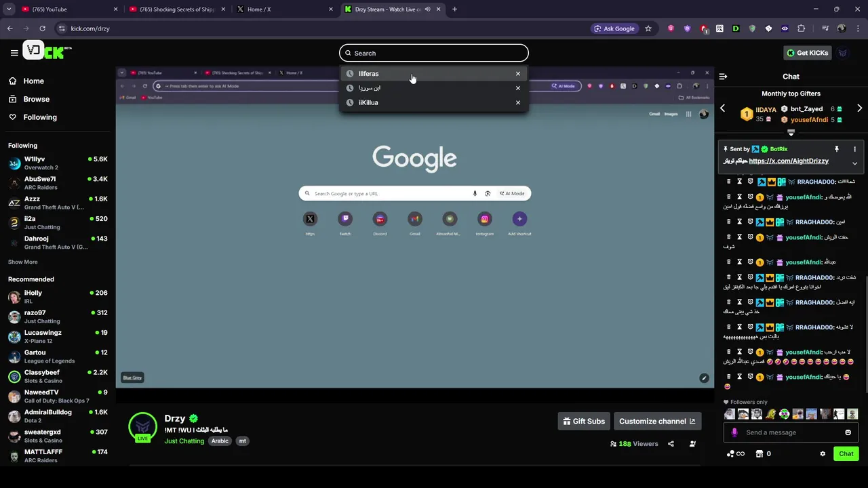This screenshot has height=488, width=868.
Task: Focus the Kick search box
Action: click(434, 53)
